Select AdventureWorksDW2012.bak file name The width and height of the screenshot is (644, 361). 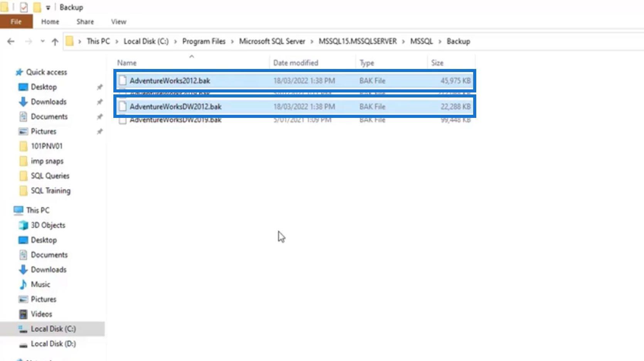175,106
